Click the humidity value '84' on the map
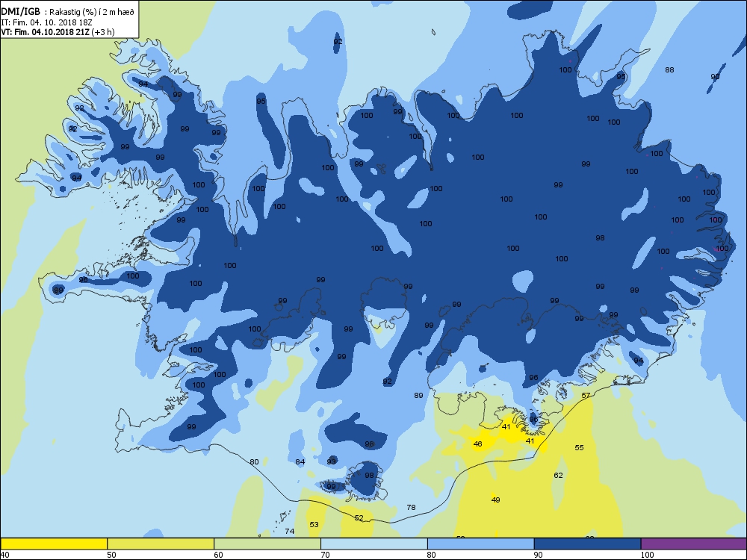Viewport: 747px width, 560px height. pos(300,462)
